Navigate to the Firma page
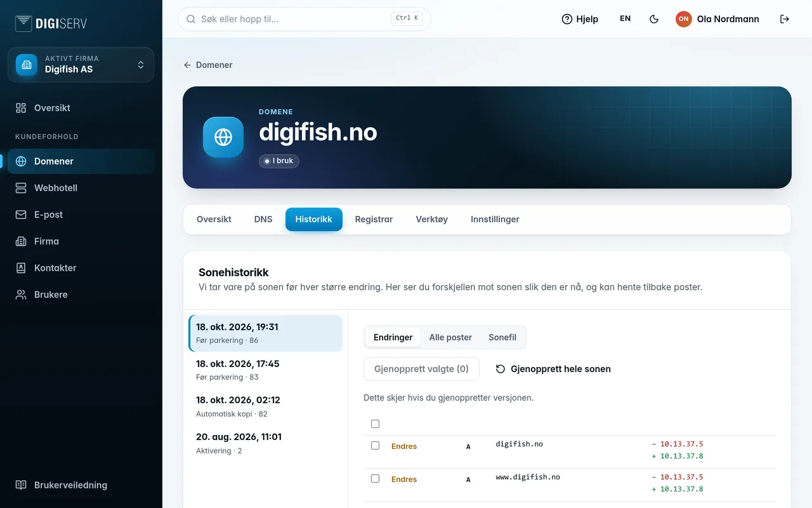Image resolution: width=812 pixels, height=508 pixels. 81,241
